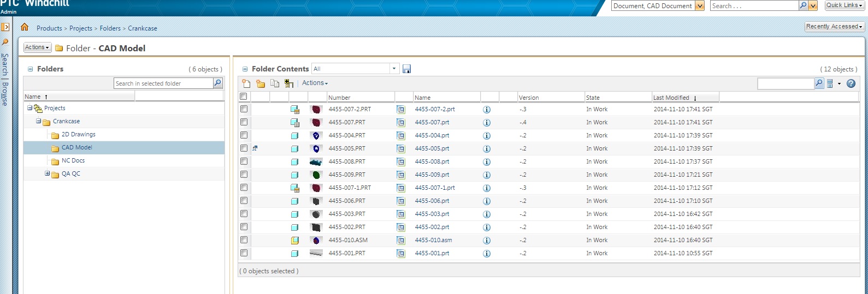Viewport: 868px width, 294px height.
Task: Go to Folders breadcrumb link
Action: (x=110, y=28)
